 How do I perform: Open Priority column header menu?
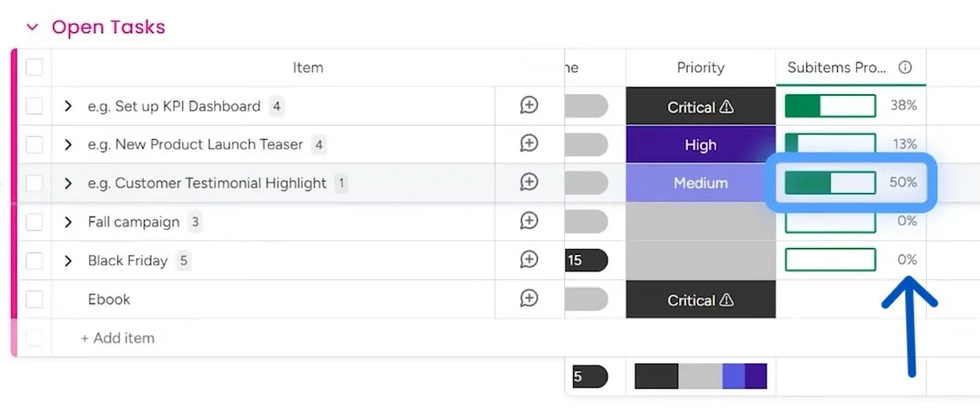pos(701,67)
